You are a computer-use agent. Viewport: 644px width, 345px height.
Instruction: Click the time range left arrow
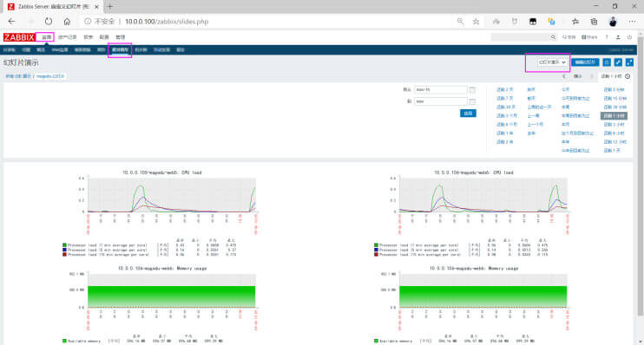point(564,76)
